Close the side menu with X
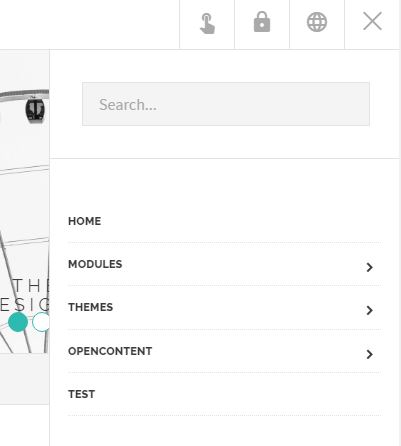 point(372,21)
